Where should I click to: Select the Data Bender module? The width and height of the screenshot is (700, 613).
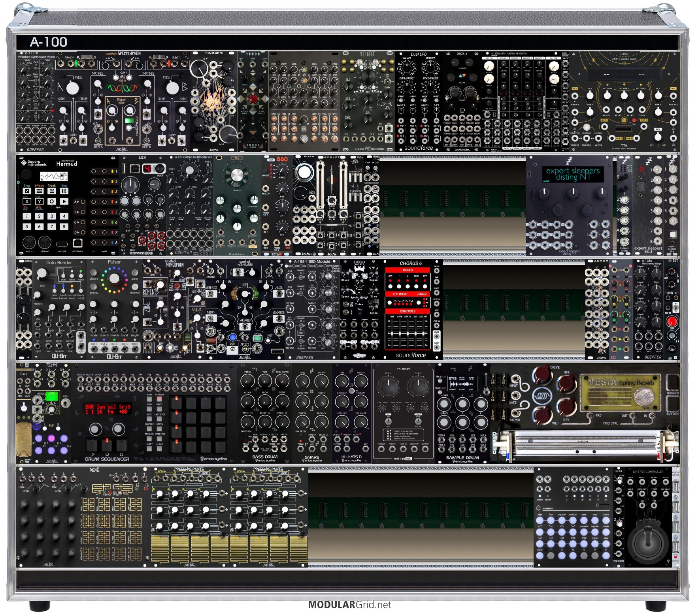[x=59, y=309]
